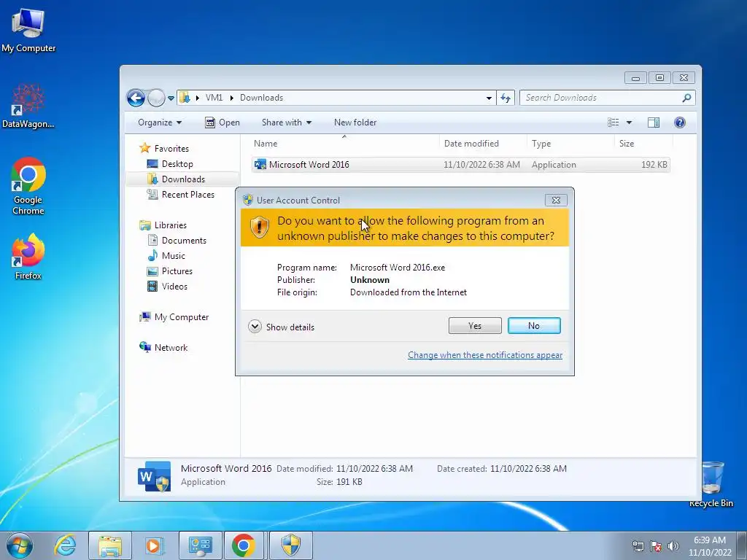The image size is (747, 560).
Task: Click the Change your view icon
Action: coord(613,122)
